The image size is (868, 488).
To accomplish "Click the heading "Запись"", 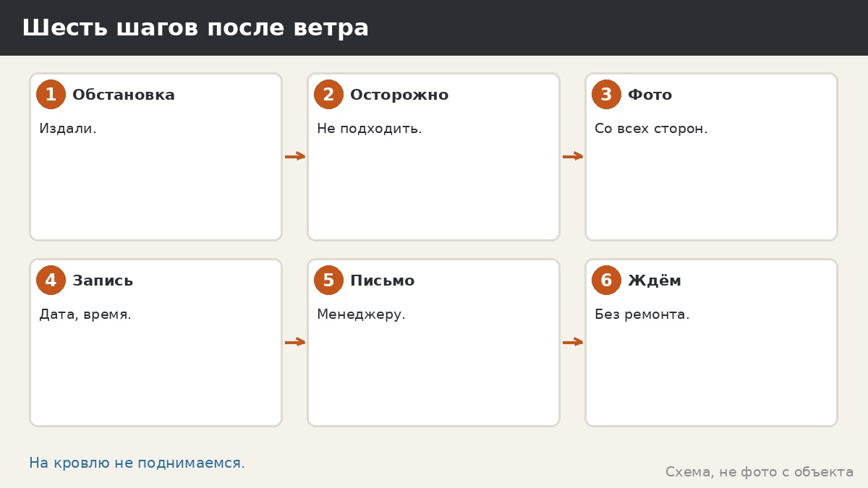I will [103, 281].
